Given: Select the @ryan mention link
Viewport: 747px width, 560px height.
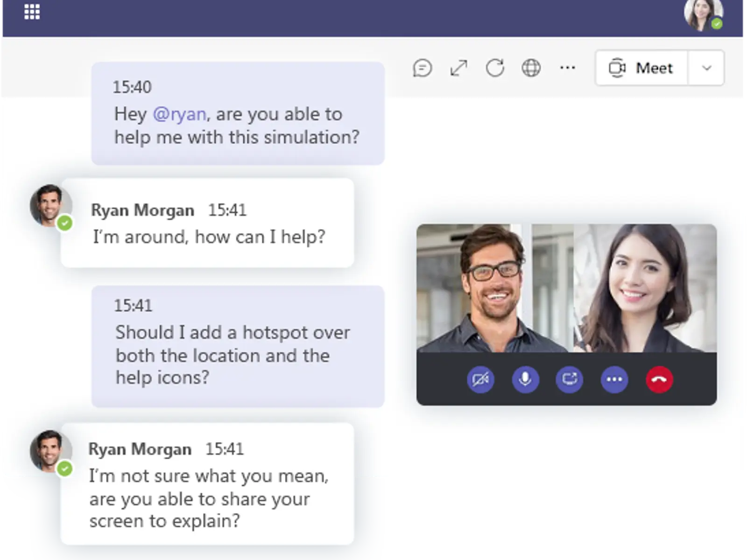Looking at the screenshot, I should tap(179, 113).
